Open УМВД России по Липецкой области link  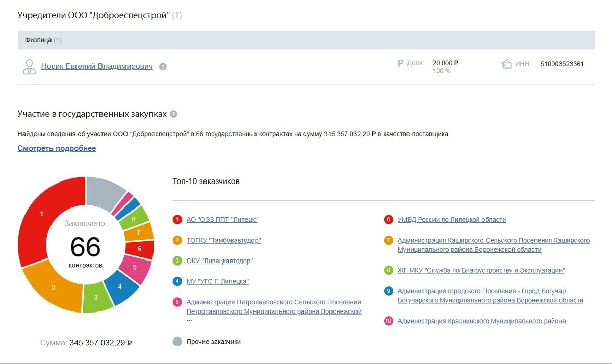click(x=452, y=220)
